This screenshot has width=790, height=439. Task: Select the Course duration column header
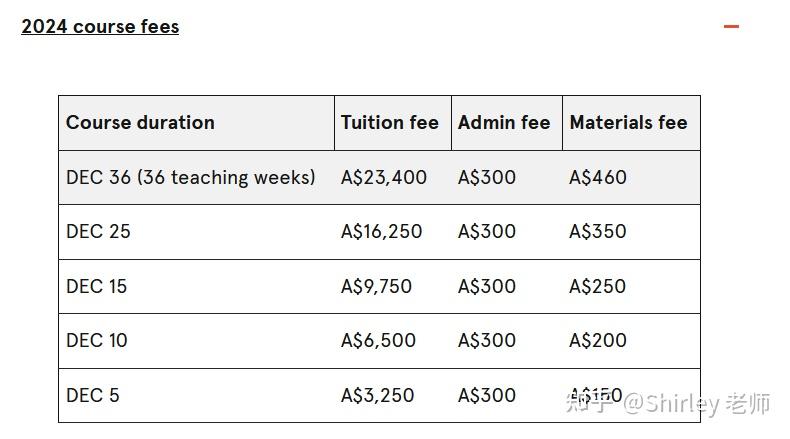click(x=196, y=123)
